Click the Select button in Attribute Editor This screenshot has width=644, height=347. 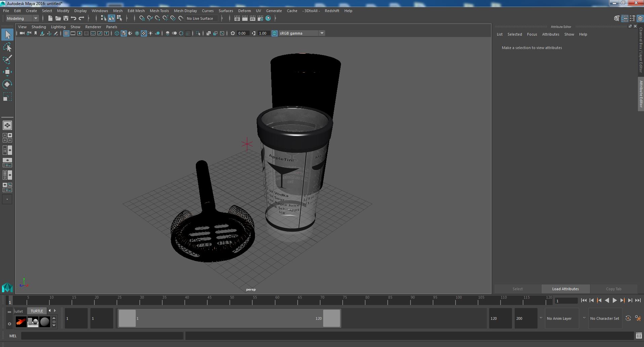click(x=517, y=289)
